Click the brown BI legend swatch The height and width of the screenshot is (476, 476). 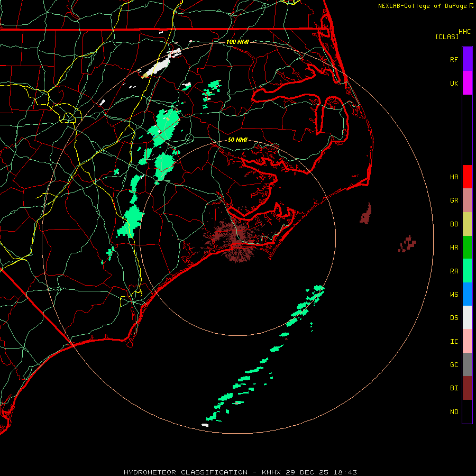point(467,388)
